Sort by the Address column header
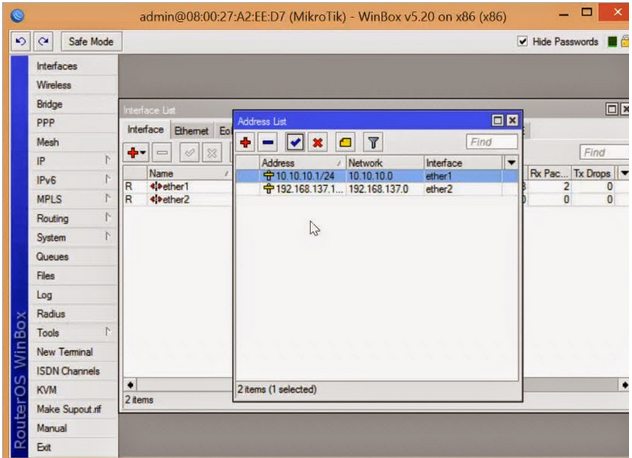Screen dimensions: 632x458 click(302, 163)
